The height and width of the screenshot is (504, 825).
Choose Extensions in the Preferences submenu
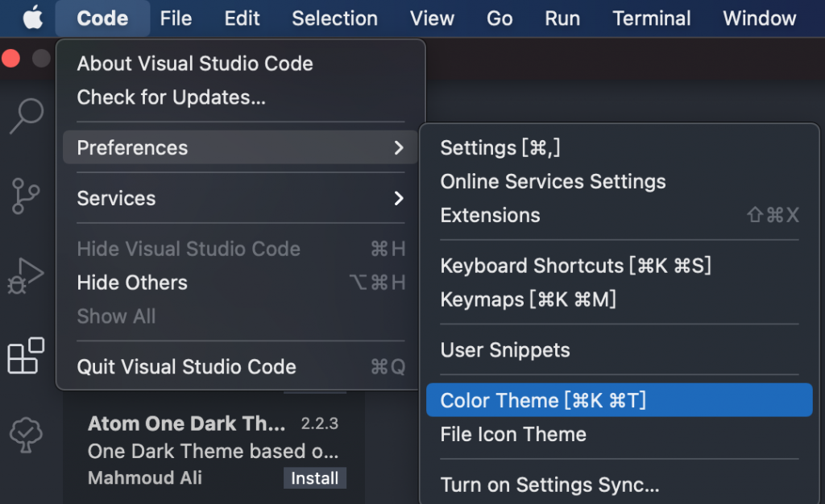(620, 215)
